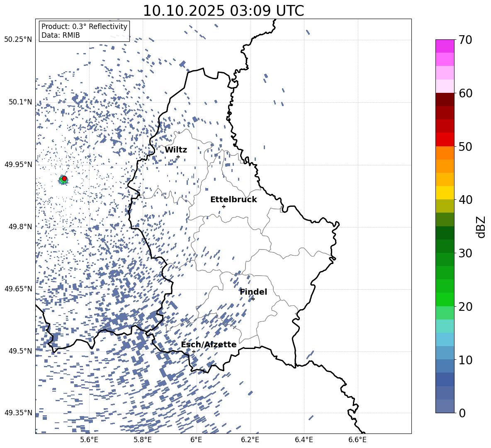Viewport: 491px width, 448px height.
Task: Click the 6.2°E longitude label
Action: click(250, 440)
